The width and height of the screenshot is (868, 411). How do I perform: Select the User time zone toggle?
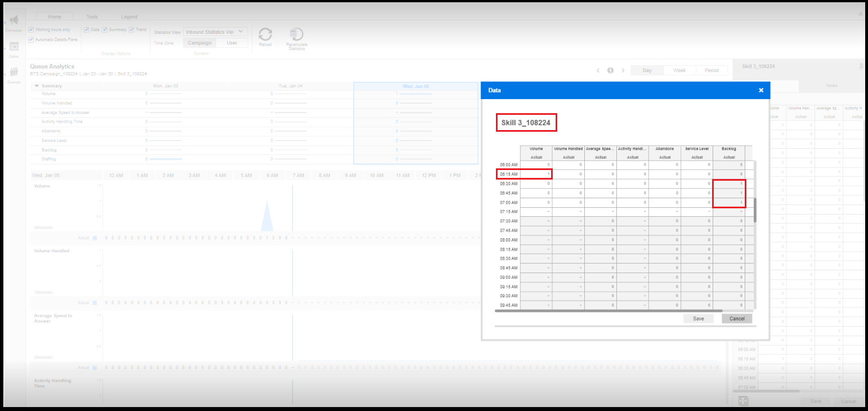[x=232, y=43]
